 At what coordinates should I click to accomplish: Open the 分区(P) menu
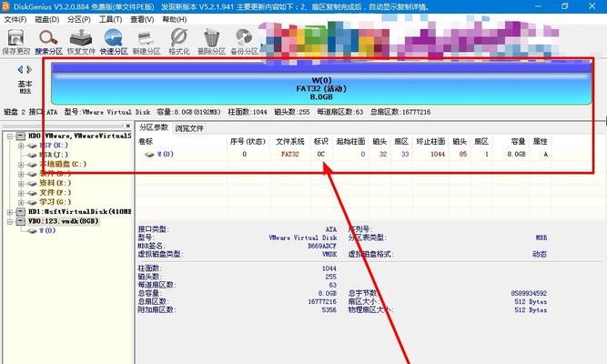(78, 19)
